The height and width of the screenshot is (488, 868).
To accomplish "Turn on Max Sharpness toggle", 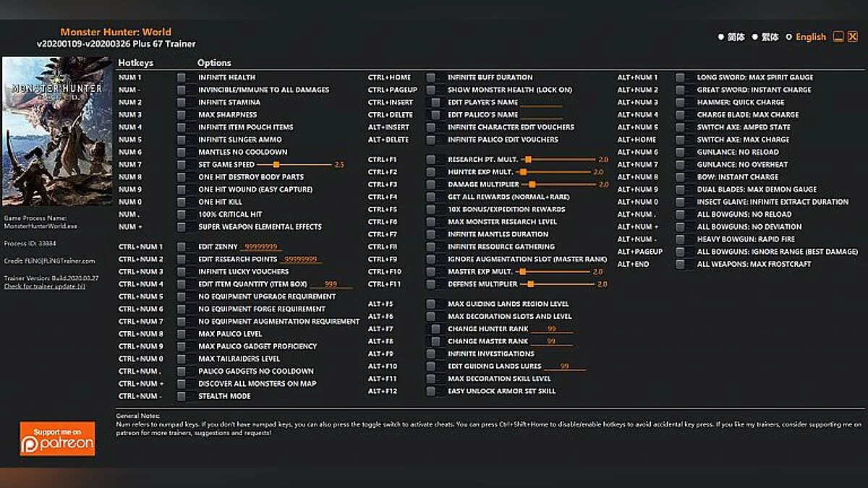I will click(182, 115).
